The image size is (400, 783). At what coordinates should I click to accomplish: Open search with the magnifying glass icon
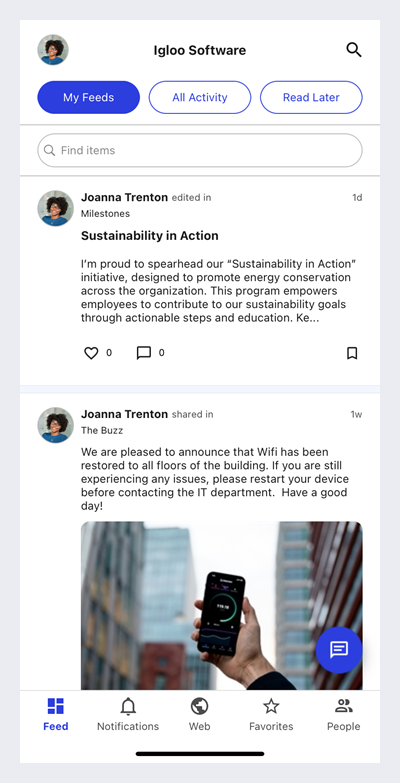pos(354,50)
